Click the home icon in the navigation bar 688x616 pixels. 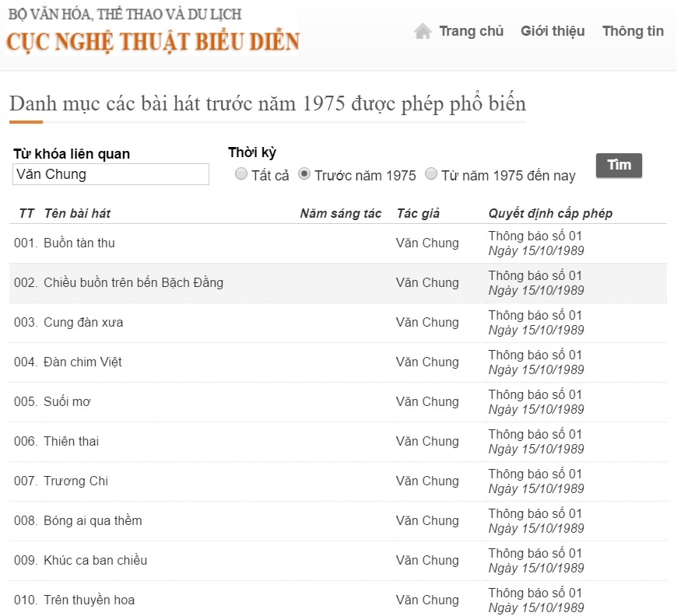pos(423,30)
